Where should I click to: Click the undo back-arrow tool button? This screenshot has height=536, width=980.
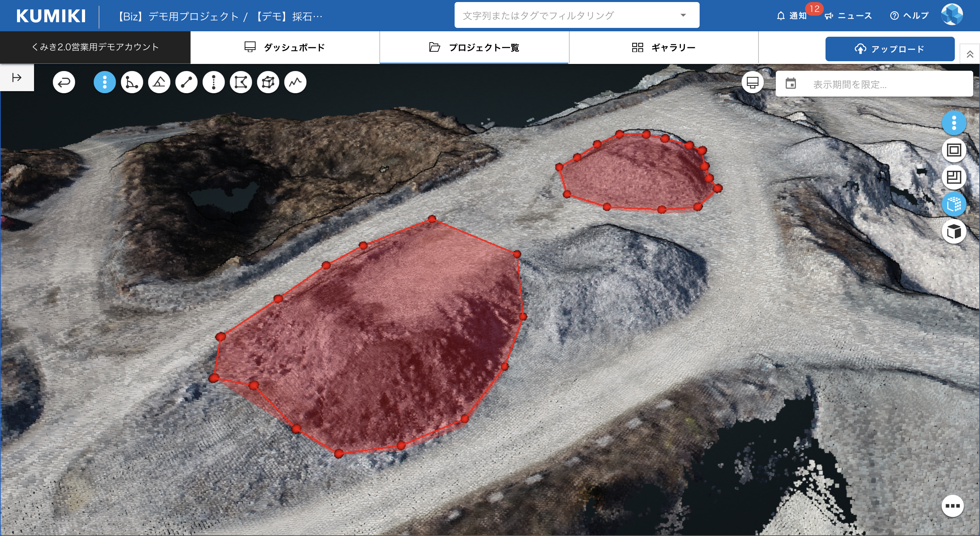pyautogui.click(x=64, y=82)
